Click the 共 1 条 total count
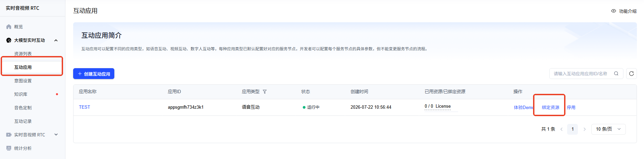 point(548,129)
